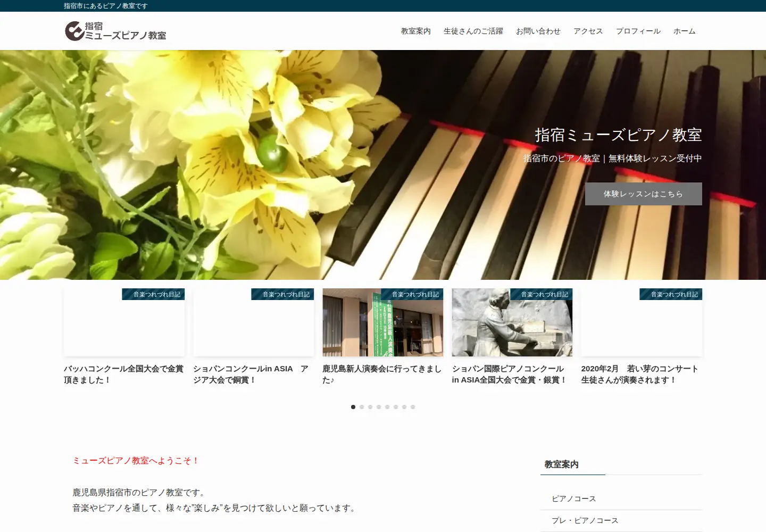Click the 指宿ミューズピアノ教室 logo
The height and width of the screenshot is (532, 766).
[x=115, y=31]
